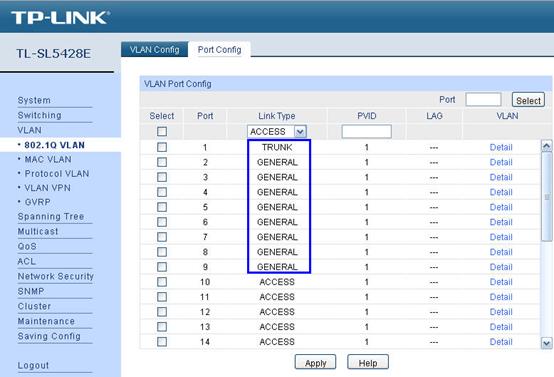
Task: Check the checkbox for port 8
Action: [x=162, y=252]
